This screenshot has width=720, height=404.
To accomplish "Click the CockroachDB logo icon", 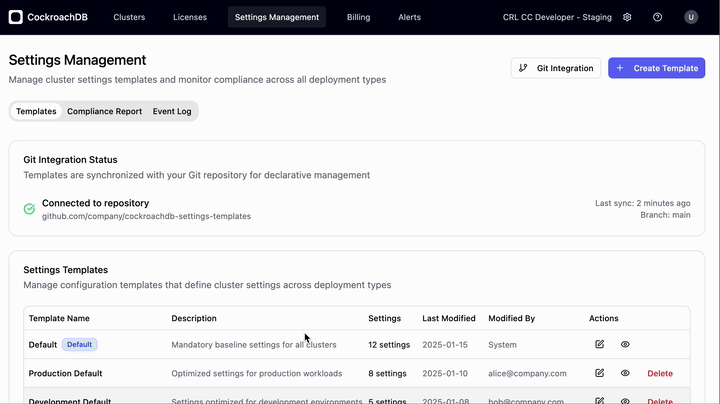I will [18, 17].
